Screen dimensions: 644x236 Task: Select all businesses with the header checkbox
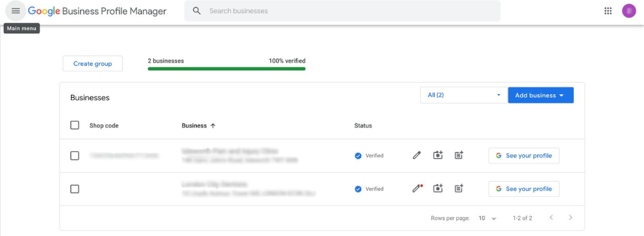click(75, 125)
